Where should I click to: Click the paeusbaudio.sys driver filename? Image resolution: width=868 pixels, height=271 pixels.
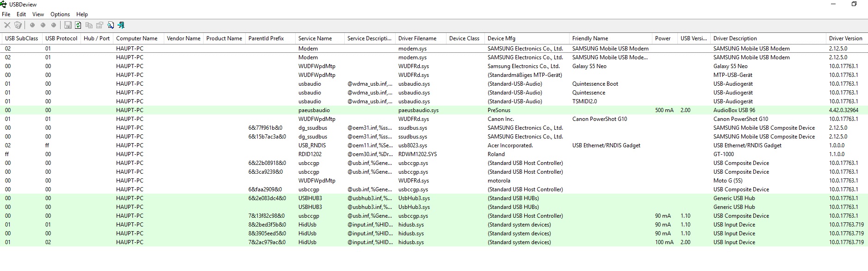click(418, 110)
